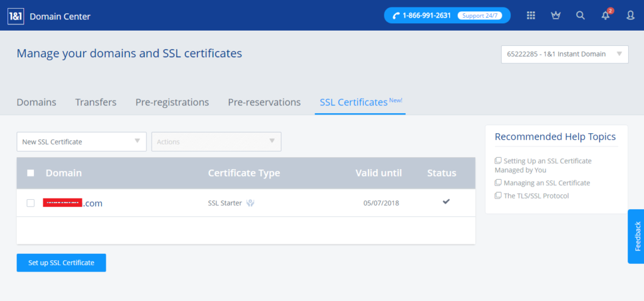Click the Status column header
This screenshot has width=644, height=301.
coord(441,173)
